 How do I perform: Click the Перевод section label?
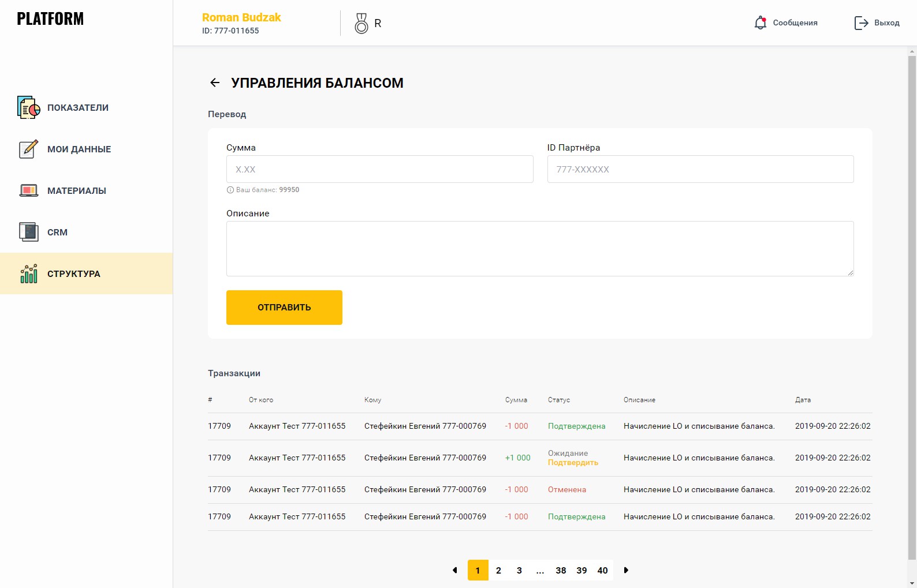[x=227, y=114]
